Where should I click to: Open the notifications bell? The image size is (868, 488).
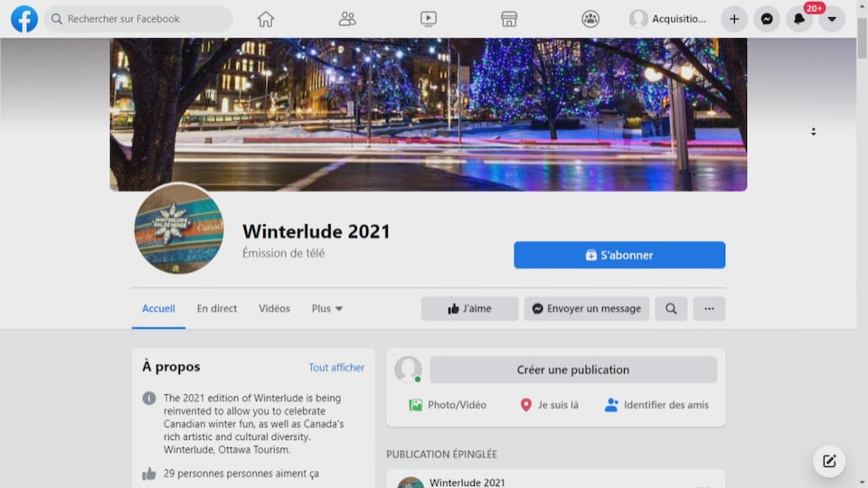799,19
